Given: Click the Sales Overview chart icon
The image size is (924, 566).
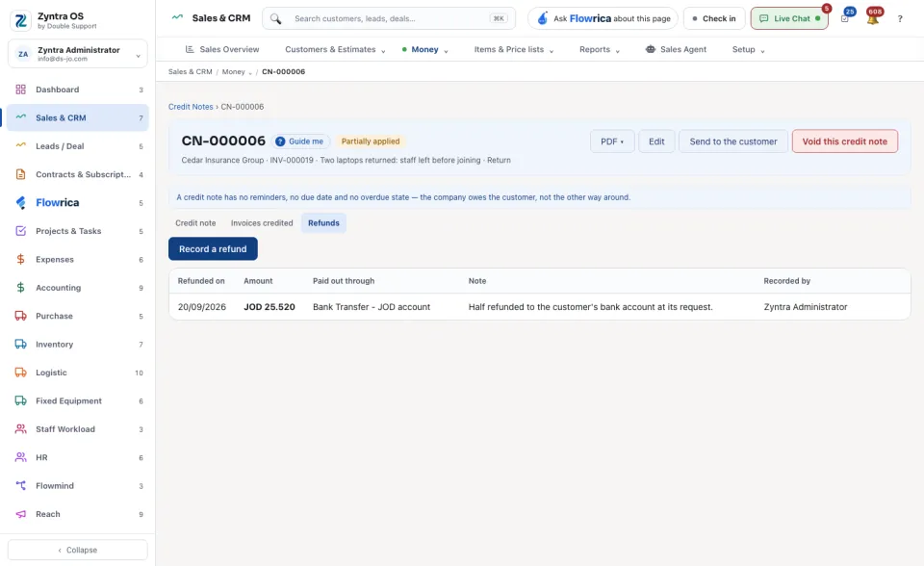Looking at the screenshot, I should pos(190,49).
